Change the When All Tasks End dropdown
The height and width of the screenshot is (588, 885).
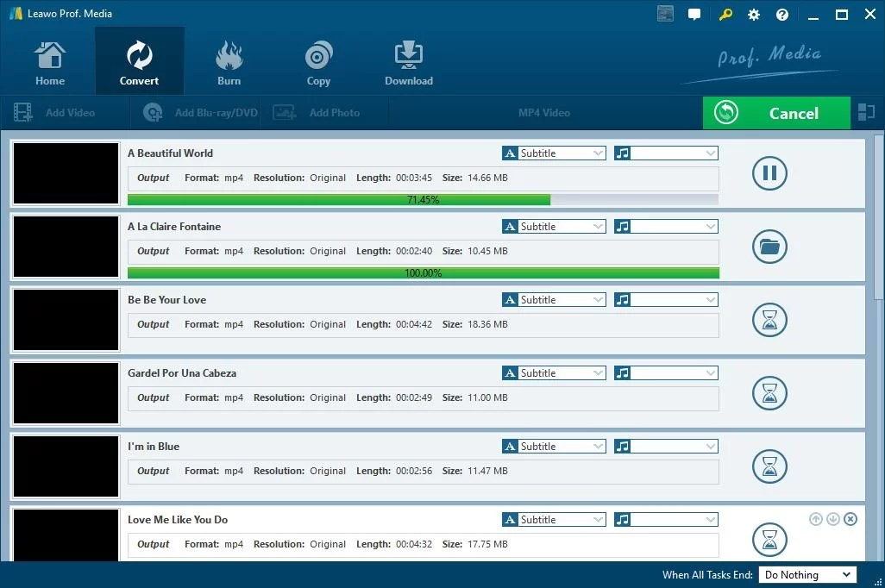(x=807, y=574)
